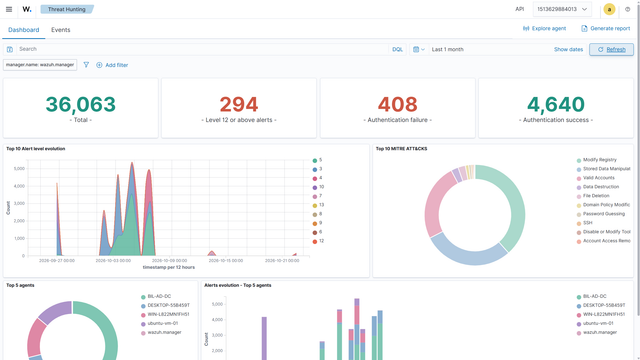The image size is (640, 360).
Task: Toggle level 4 in alert level legend
Action: pyautogui.click(x=318, y=178)
